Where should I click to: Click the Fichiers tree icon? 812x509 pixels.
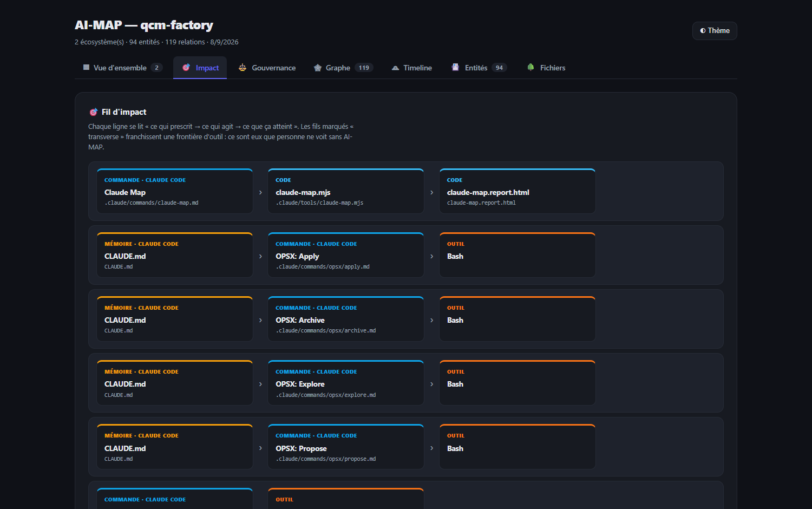tap(531, 67)
